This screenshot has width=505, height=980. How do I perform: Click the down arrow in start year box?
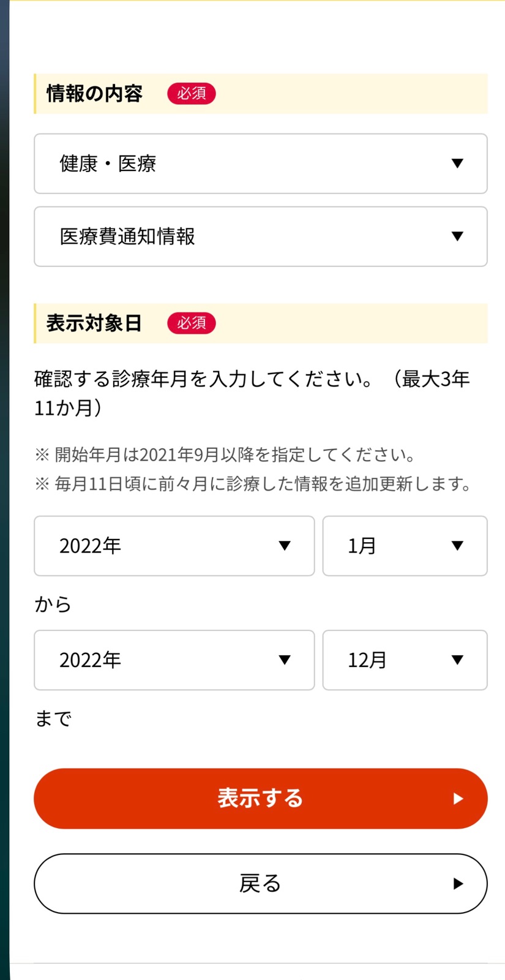click(x=285, y=546)
